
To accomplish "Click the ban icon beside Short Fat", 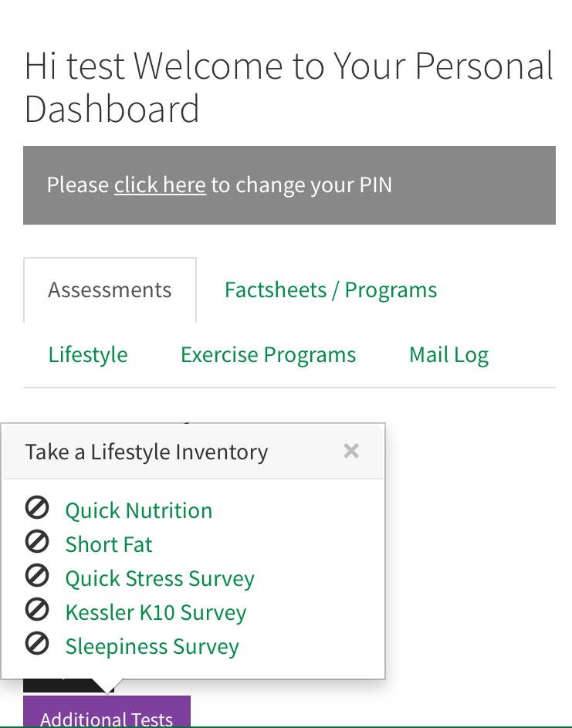I will 37,543.
